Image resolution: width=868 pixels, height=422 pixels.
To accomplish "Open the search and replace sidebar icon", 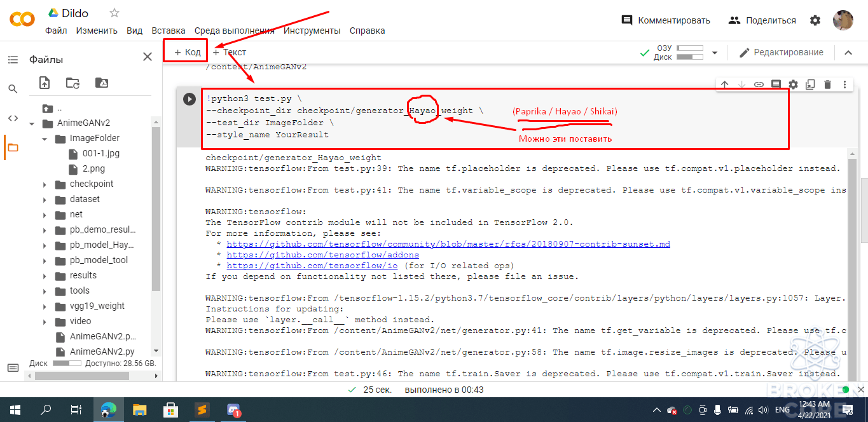I will [13, 89].
